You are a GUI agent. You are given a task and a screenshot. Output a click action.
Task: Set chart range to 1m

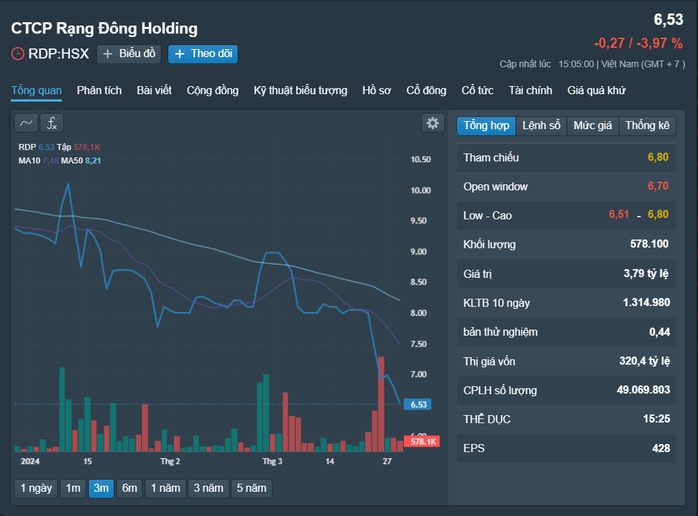coord(73,488)
